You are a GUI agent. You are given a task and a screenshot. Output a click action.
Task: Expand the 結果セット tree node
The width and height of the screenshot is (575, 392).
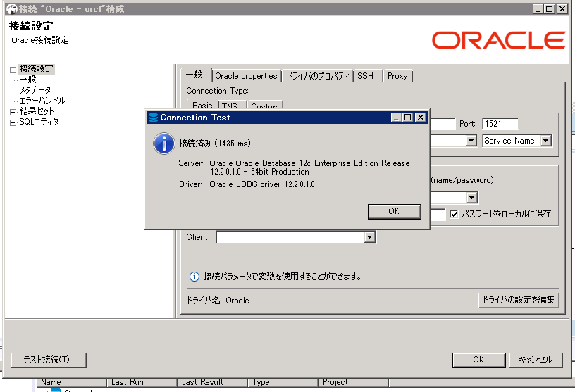tap(13, 112)
